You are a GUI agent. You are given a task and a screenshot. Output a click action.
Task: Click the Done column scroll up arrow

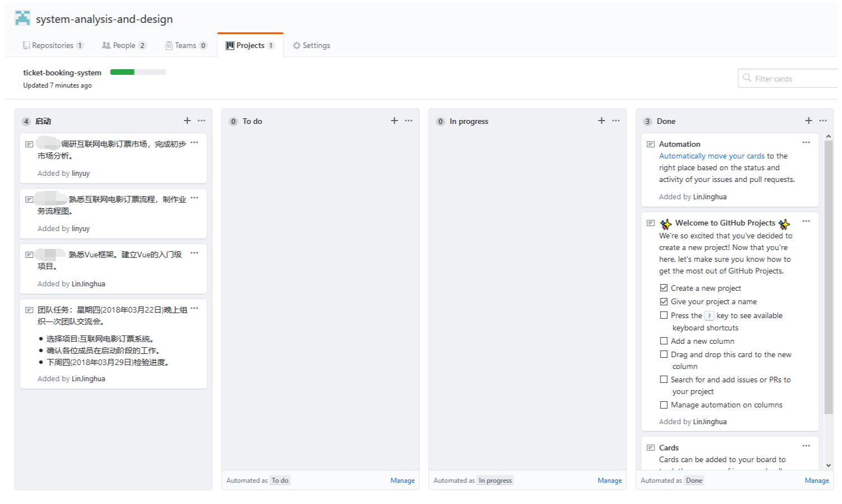coord(829,136)
